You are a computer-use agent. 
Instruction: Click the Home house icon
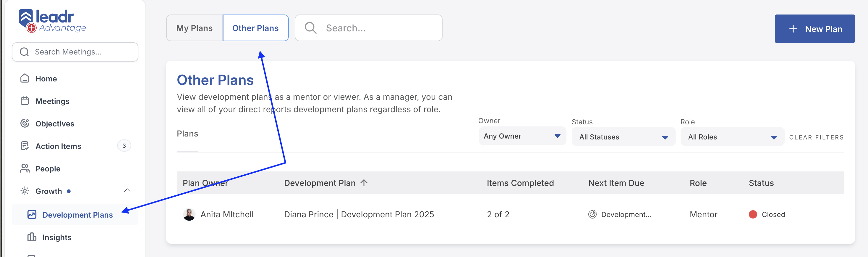(25, 78)
